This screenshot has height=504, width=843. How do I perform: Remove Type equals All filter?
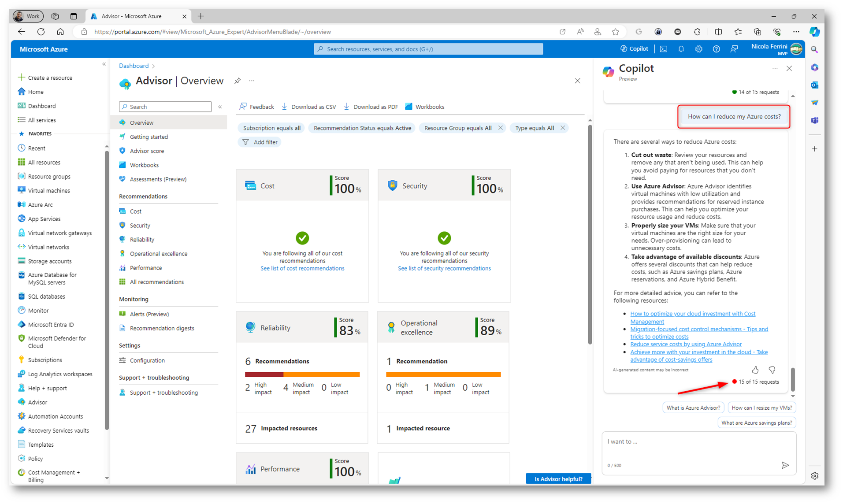[x=562, y=128]
